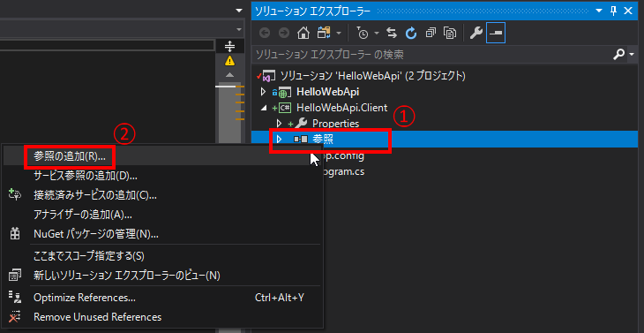Pin the Solution Explorer panel
This screenshot has height=333, width=644.
point(614,11)
